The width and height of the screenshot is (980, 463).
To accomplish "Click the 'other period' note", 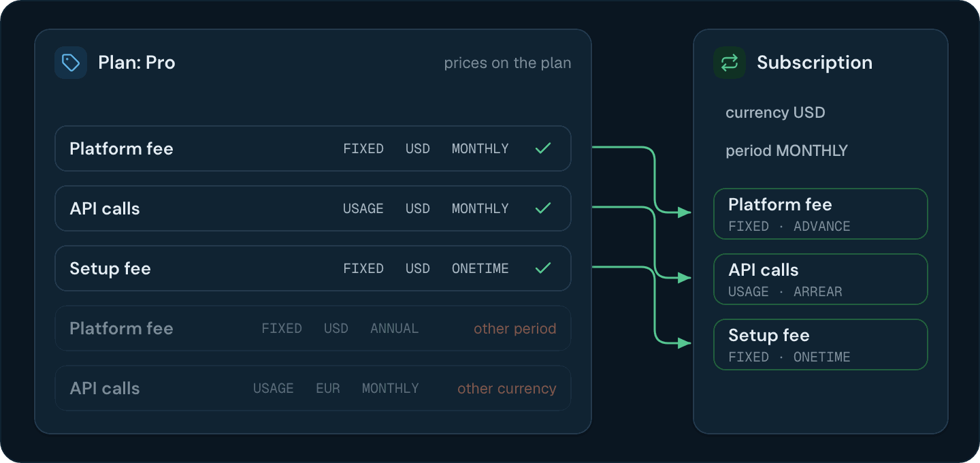I will click(515, 329).
